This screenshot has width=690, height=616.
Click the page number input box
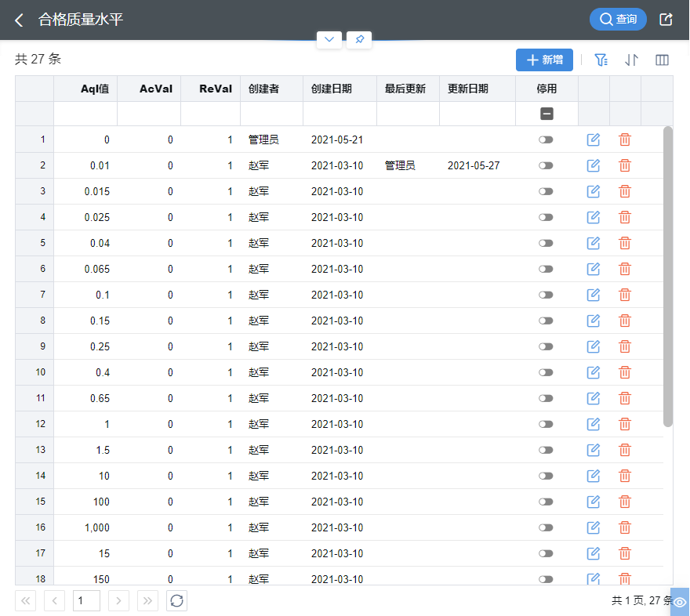coord(86,600)
